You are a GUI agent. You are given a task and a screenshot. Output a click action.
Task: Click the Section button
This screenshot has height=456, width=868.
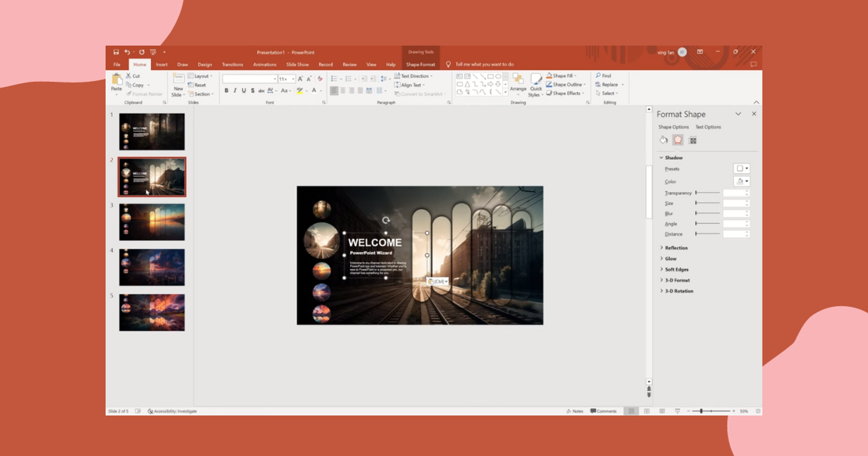point(200,94)
